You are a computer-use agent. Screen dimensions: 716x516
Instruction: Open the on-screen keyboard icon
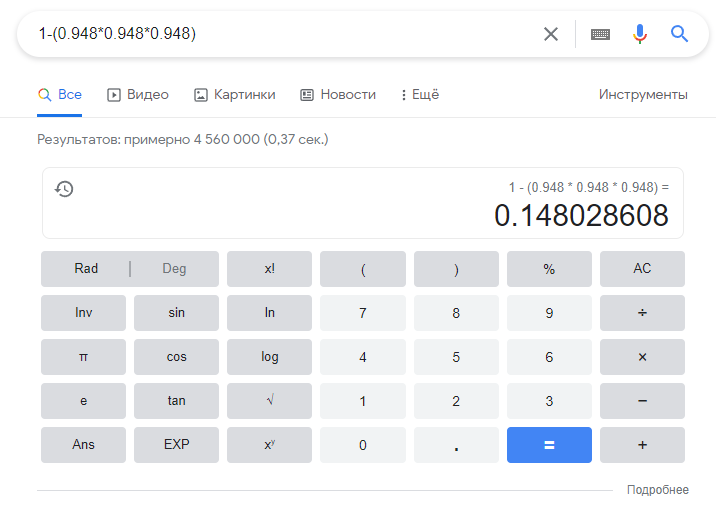click(x=600, y=34)
